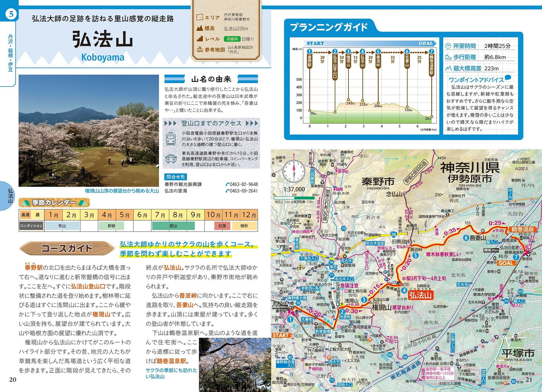This screenshot has height=392, width=542.
Task: Click the train icon in the access section
Action: click(171, 138)
